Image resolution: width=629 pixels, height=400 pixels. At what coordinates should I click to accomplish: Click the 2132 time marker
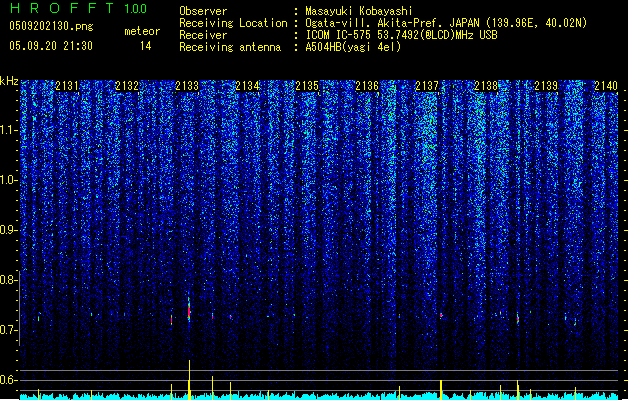pyautogui.click(x=127, y=86)
